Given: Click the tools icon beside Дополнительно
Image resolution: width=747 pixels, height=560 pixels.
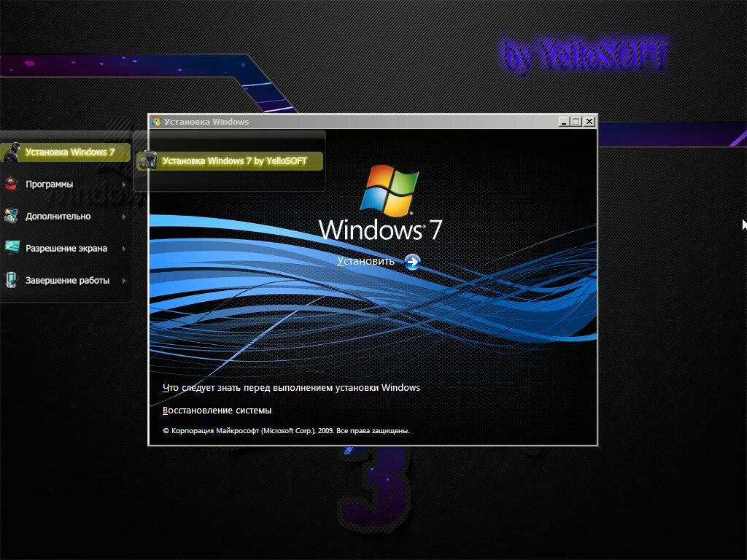Looking at the screenshot, I should pos(12,216).
